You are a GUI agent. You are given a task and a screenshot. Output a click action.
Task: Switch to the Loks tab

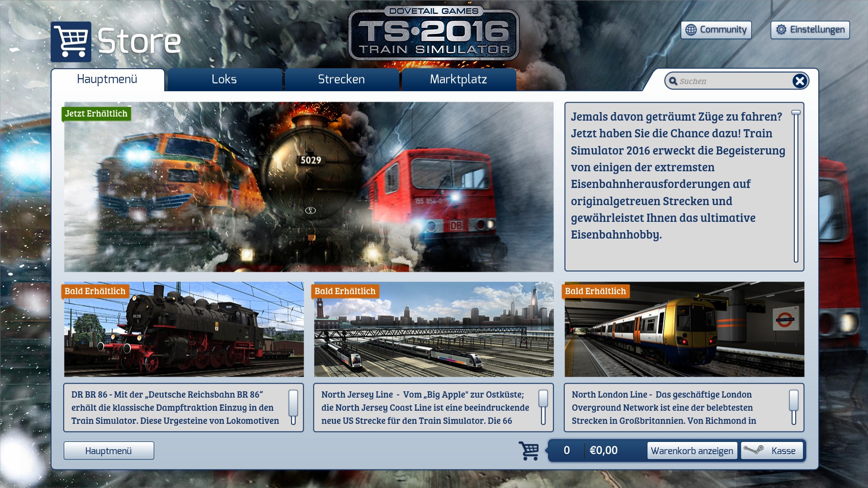coord(224,80)
